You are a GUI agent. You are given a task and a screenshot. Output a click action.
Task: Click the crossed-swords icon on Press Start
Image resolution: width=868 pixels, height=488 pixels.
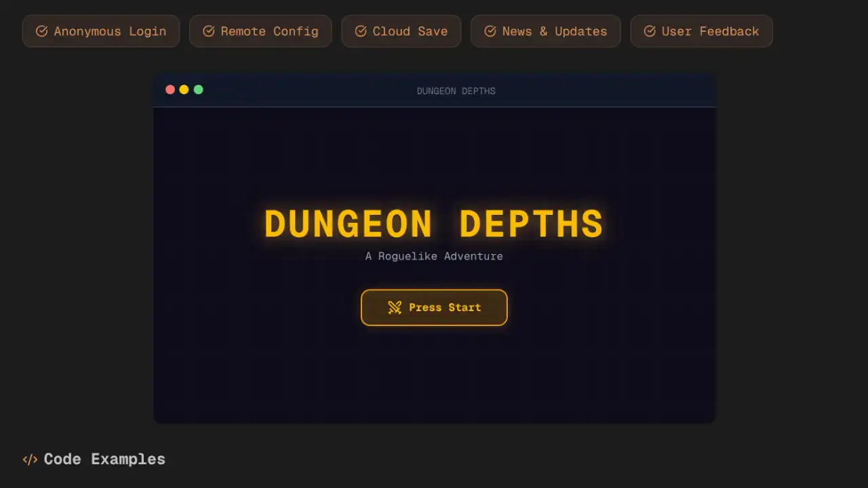pyautogui.click(x=394, y=307)
